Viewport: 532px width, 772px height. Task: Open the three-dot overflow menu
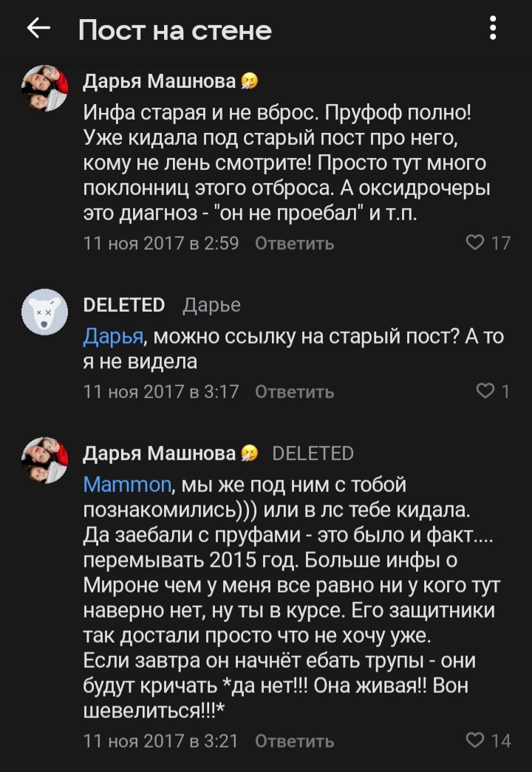pyautogui.click(x=494, y=30)
